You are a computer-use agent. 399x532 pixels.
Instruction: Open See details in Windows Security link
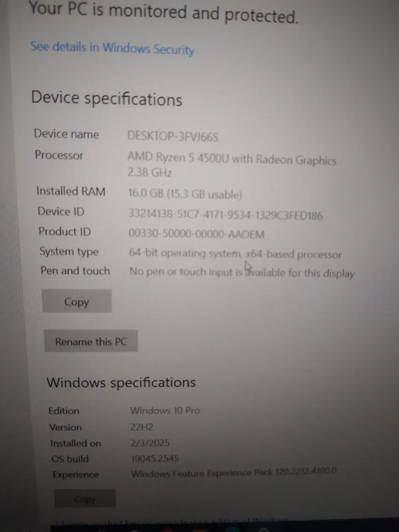coord(112,48)
